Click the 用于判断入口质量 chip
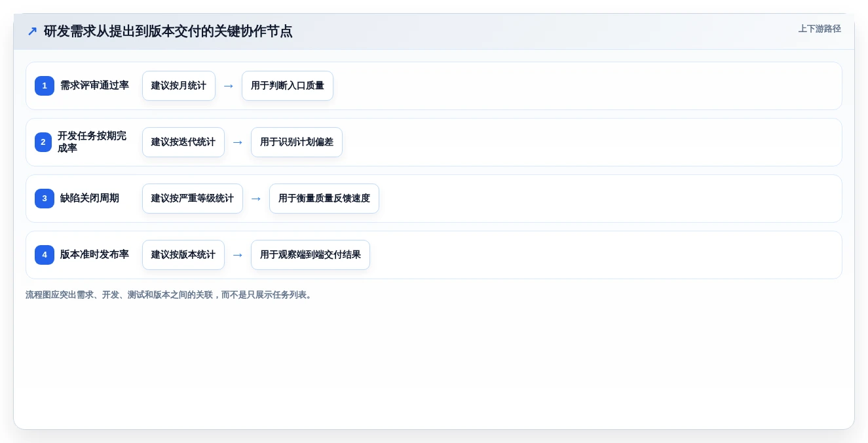The height and width of the screenshot is (443, 868). [x=288, y=86]
